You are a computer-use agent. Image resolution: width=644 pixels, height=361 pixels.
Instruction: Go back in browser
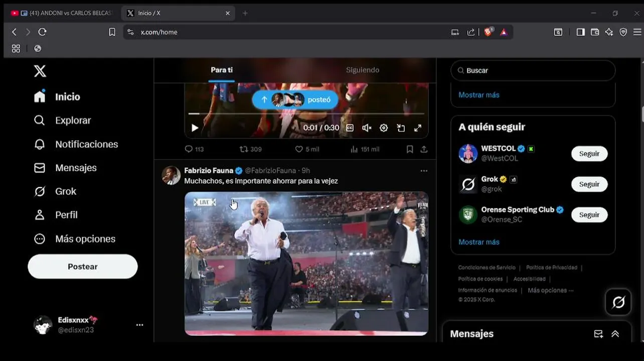pyautogui.click(x=14, y=32)
